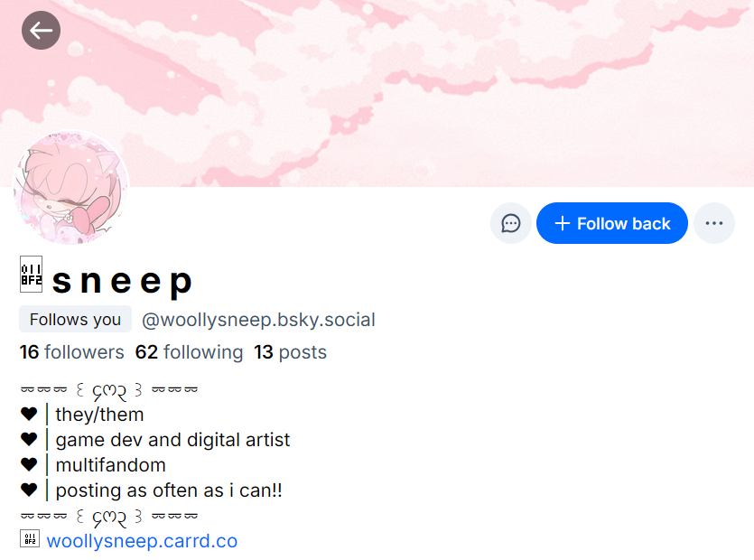Viewport: 754px width, 560px height.
Task: Click the display name sneep
Action: (122, 281)
